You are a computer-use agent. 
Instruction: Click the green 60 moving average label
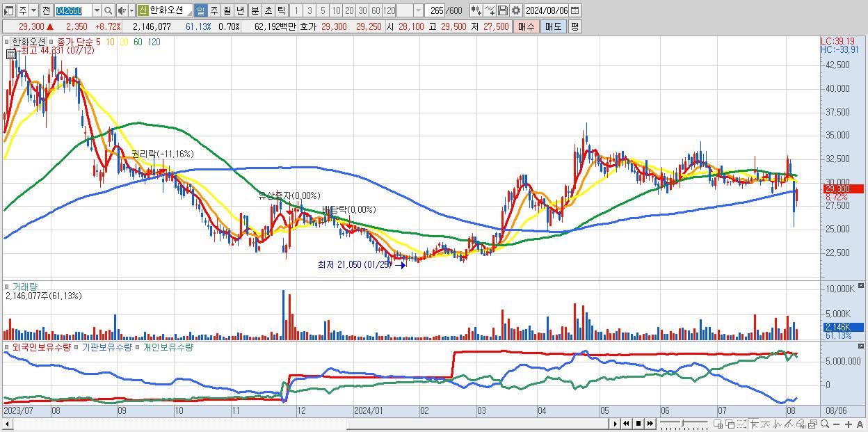pyautogui.click(x=137, y=42)
